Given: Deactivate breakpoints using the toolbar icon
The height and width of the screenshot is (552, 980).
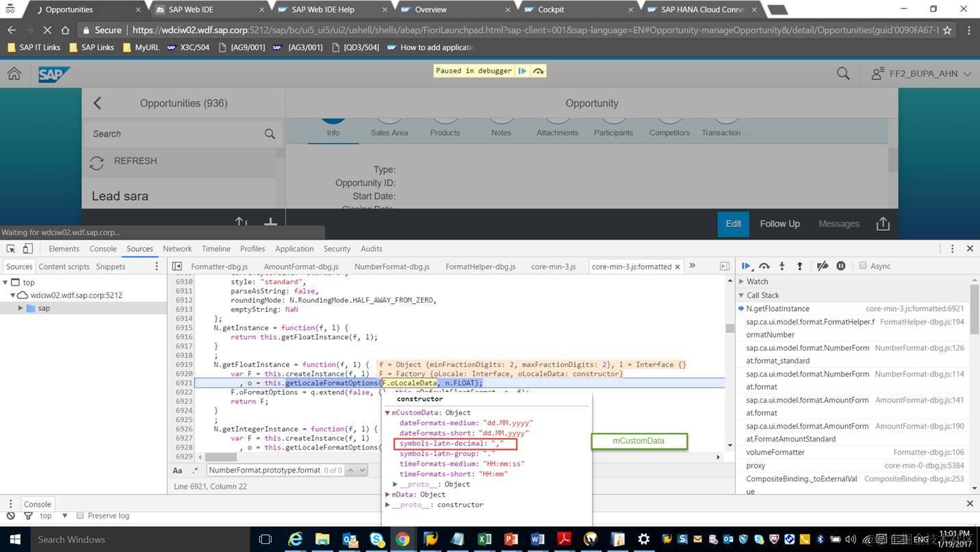Looking at the screenshot, I should 823,266.
